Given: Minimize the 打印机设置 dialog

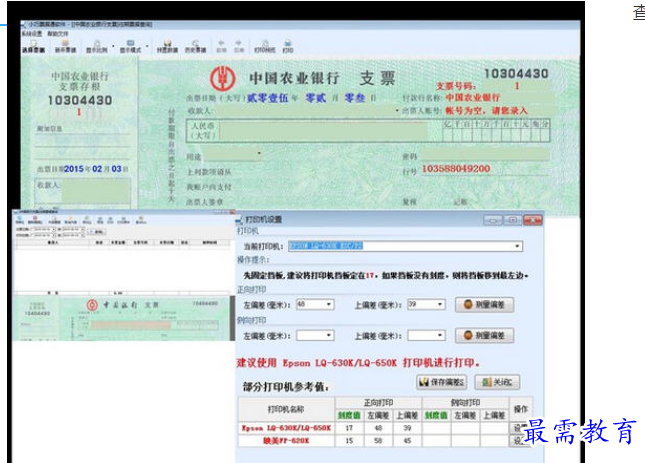Looking at the screenshot, I should pos(493,220).
